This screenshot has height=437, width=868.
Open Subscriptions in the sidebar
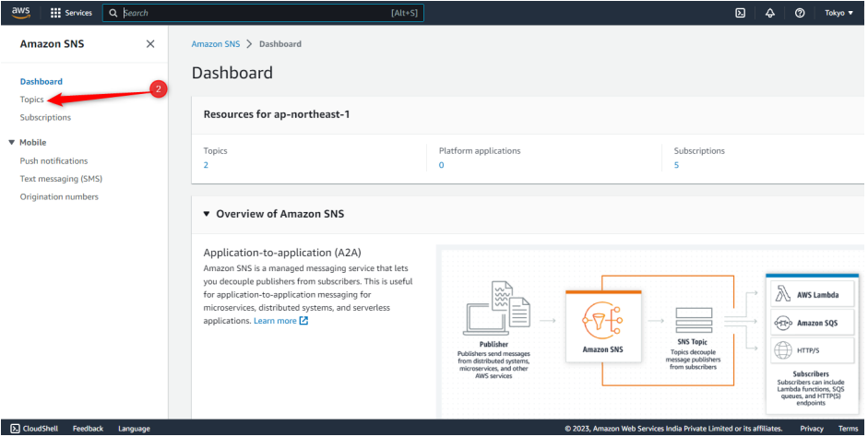[x=45, y=118]
